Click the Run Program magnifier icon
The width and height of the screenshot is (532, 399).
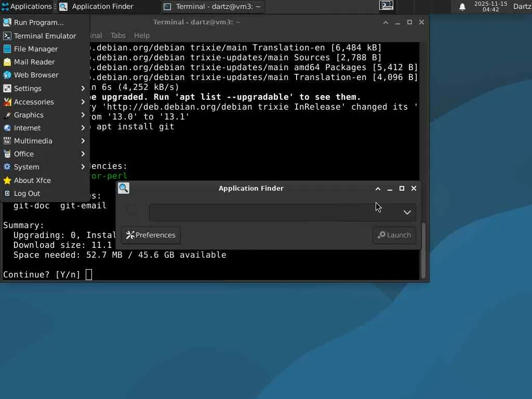click(7, 22)
